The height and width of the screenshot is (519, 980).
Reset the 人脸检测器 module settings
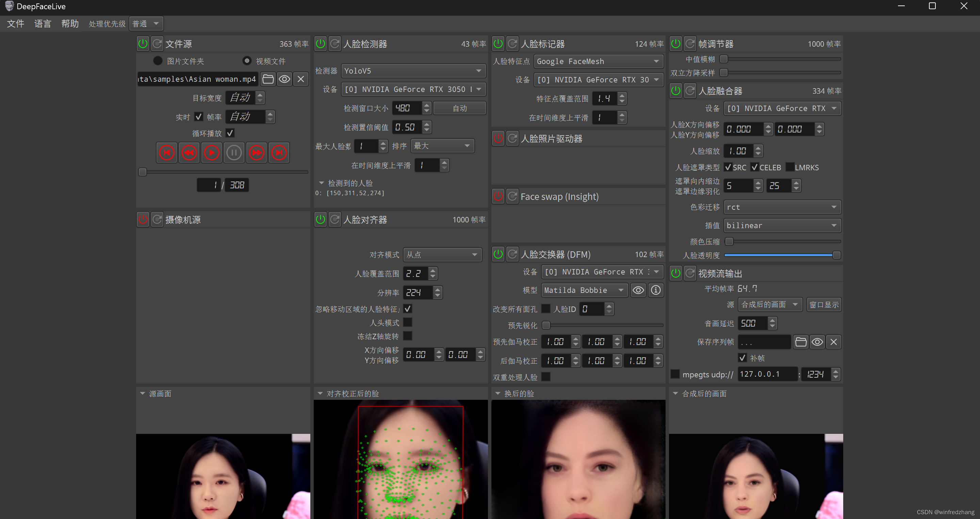(x=335, y=44)
